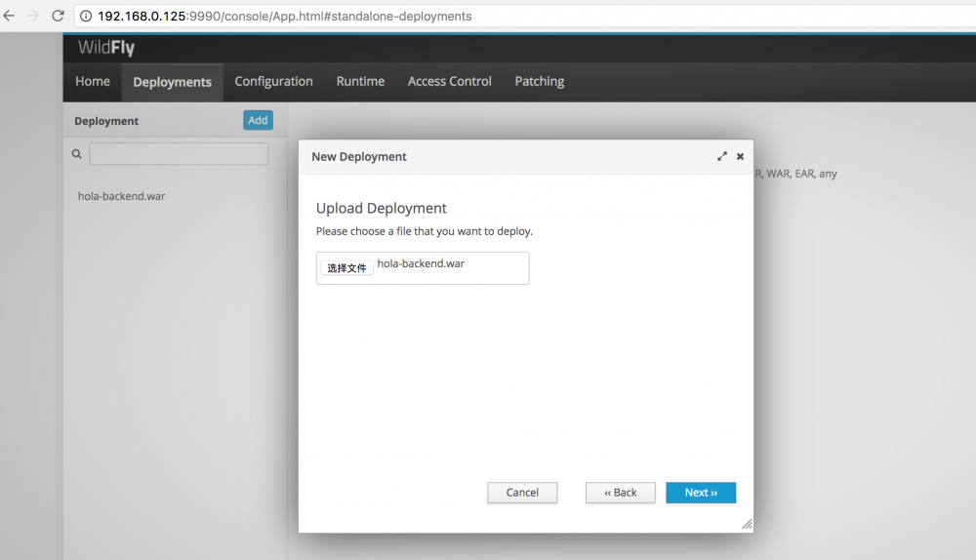This screenshot has height=560, width=976.
Task: Open the Configuration tab
Action: [274, 82]
